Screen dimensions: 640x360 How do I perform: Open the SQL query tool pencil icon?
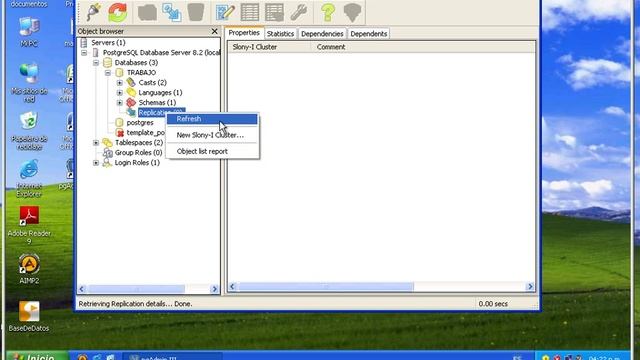225,12
